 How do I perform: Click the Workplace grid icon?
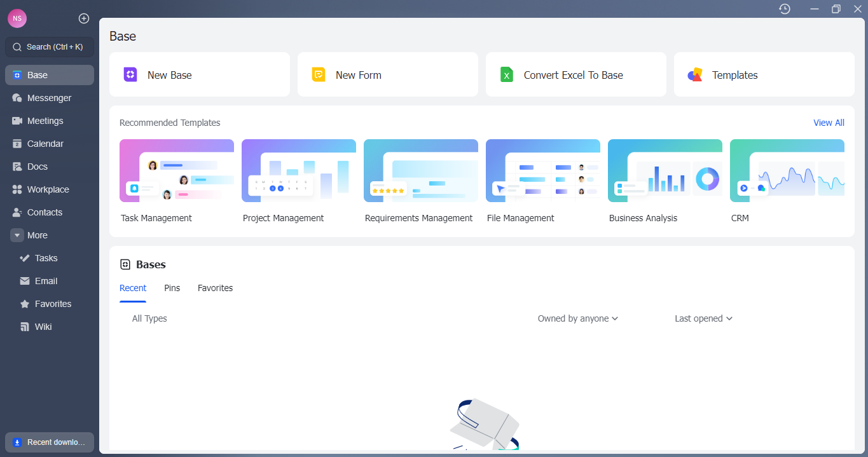(17, 189)
